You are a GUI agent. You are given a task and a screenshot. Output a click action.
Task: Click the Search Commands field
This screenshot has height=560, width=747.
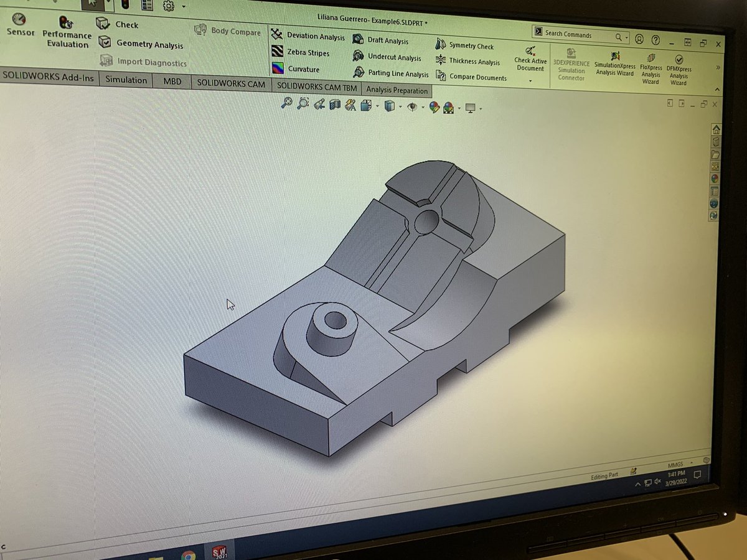580,34
